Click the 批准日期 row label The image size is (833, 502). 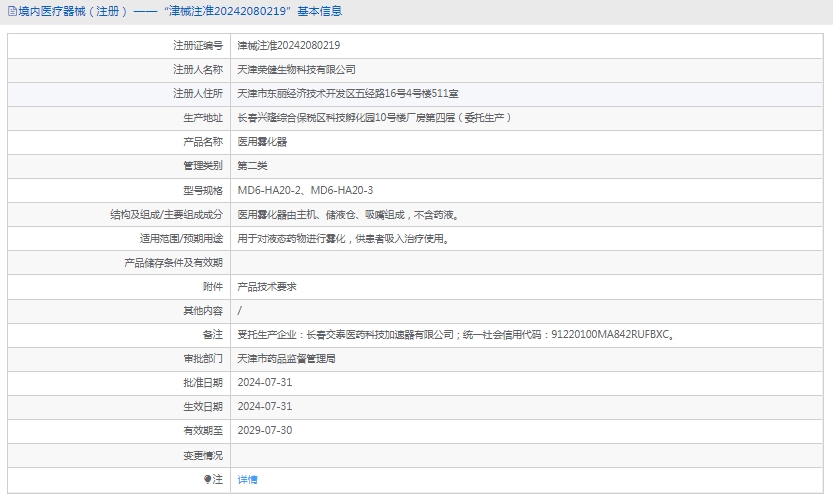[x=203, y=382]
